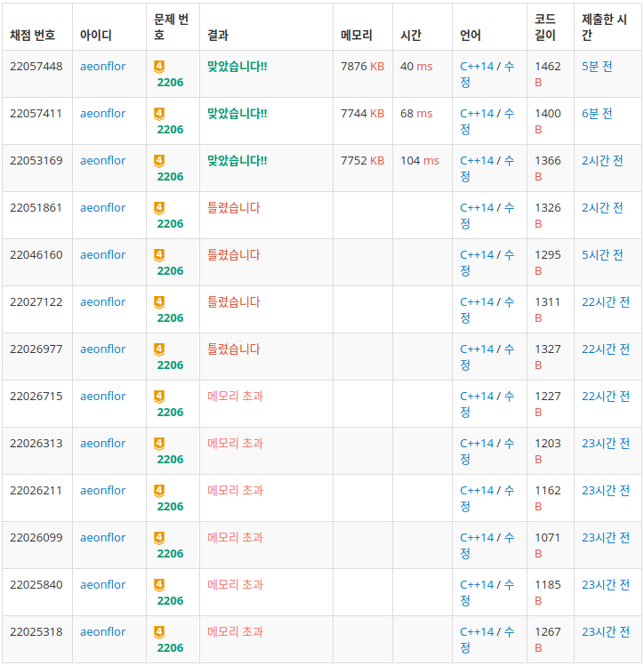This screenshot has height=666, width=644.
Task: Click gold tier badge in row 22027122
Action: tap(159, 302)
